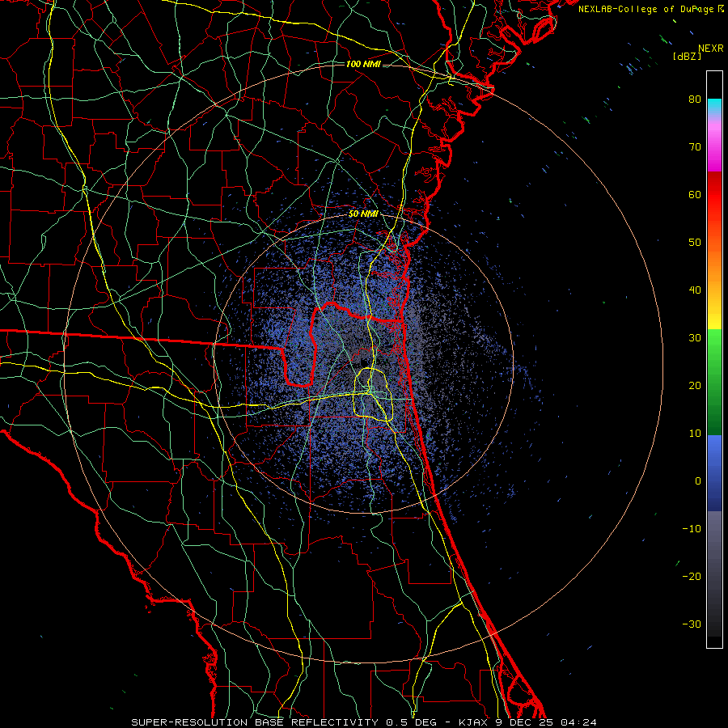This screenshot has height=728, width=728.
Task: Click the 80 value on the dBZ scale
Action: click(x=695, y=99)
